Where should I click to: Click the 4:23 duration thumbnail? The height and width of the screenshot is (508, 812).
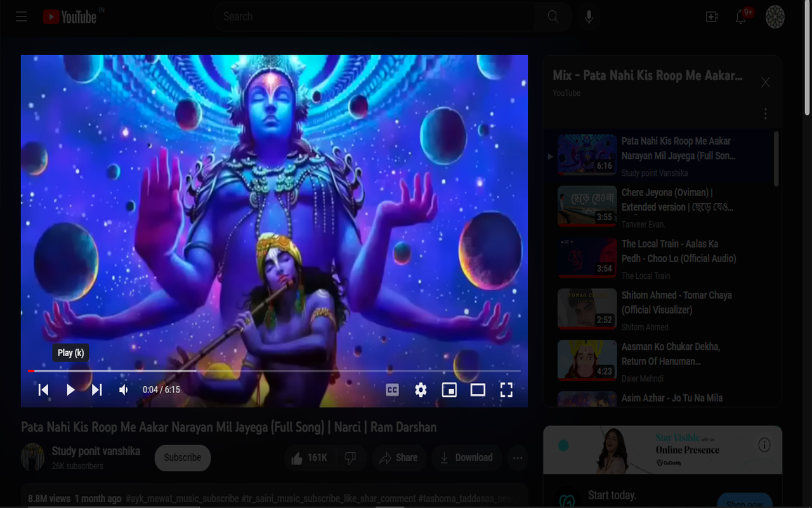coord(587,360)
